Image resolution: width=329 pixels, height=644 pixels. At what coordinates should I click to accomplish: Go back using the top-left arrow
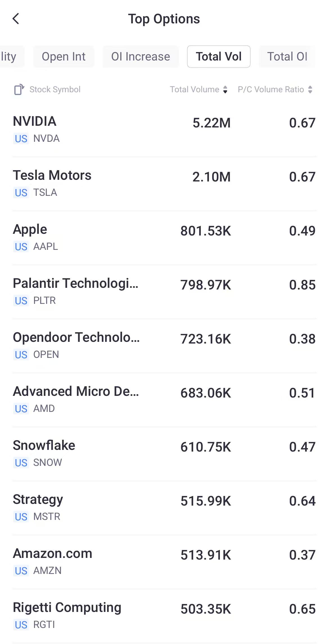click(x=16, y=19)
